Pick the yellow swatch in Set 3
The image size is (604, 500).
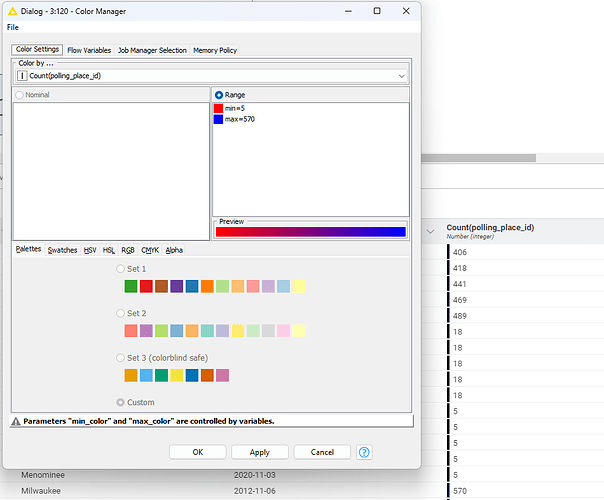177,375
